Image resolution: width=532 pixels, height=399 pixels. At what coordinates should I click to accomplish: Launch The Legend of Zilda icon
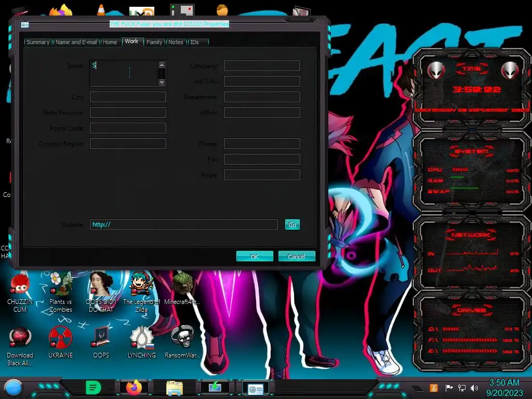141,293
